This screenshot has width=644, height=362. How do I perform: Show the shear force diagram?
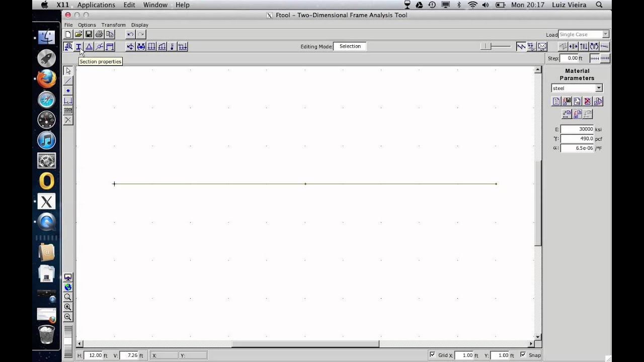[584, 46]
